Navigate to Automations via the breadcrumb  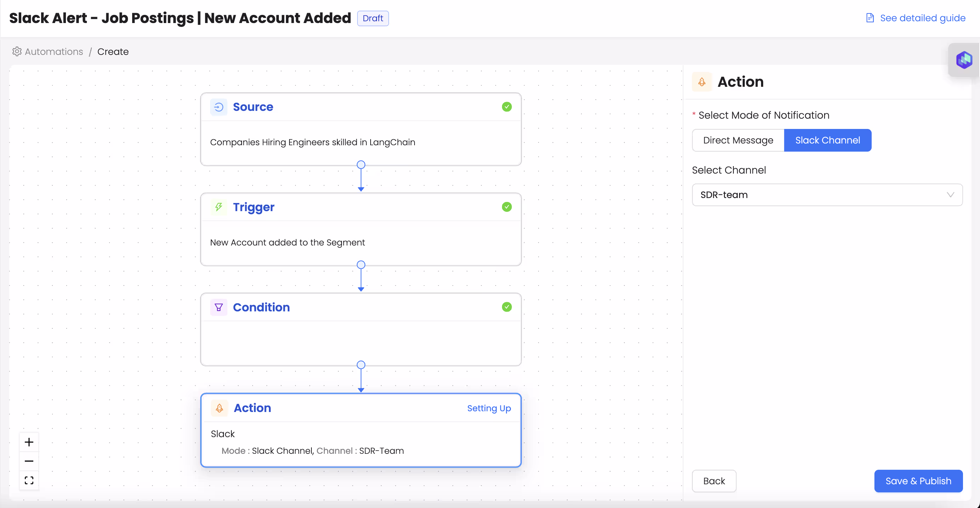(x=53, y=51)
